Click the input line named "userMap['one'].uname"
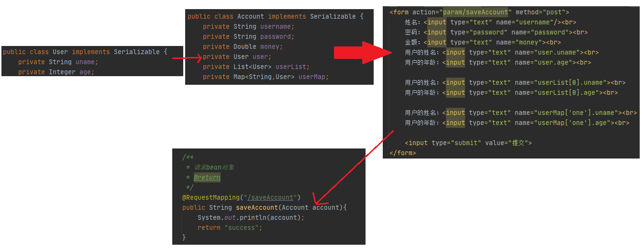The width and height of the screenshot is (644, 250). [521, 113]
